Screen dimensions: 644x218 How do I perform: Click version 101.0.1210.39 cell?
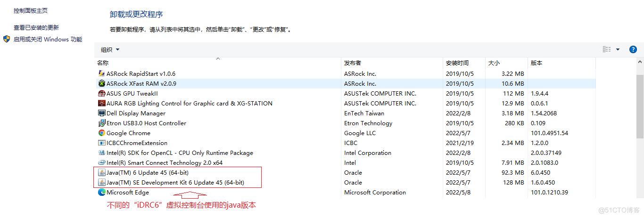(x=549, y=192)
